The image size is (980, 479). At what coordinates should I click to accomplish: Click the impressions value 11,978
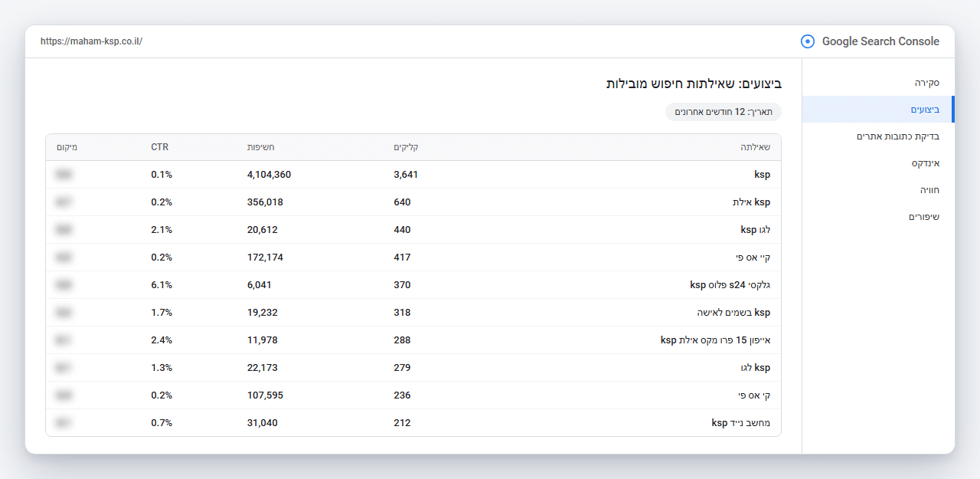[263, 340]
